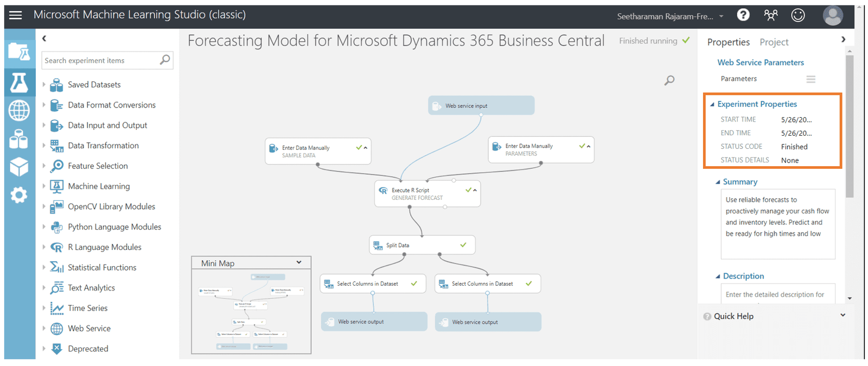This screenshot has width=868, height=366.
Task: Open the Projects sidebar icon
Action: tap(19, 52)
